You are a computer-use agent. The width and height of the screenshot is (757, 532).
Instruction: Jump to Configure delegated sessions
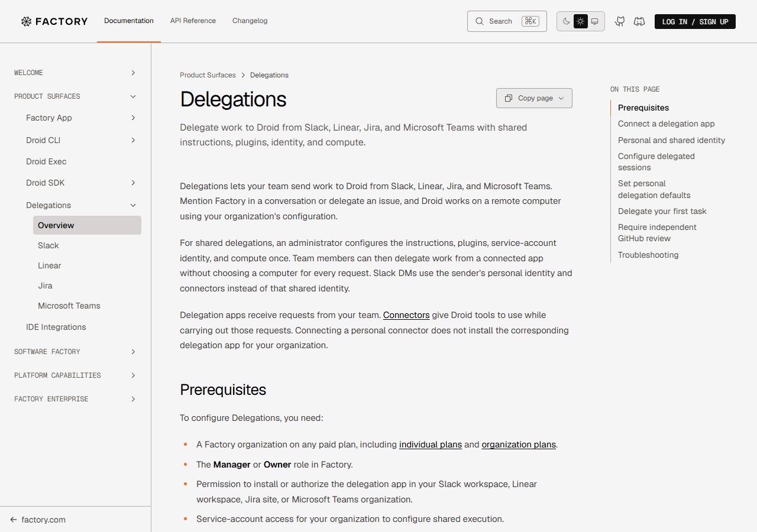point(656,162)
